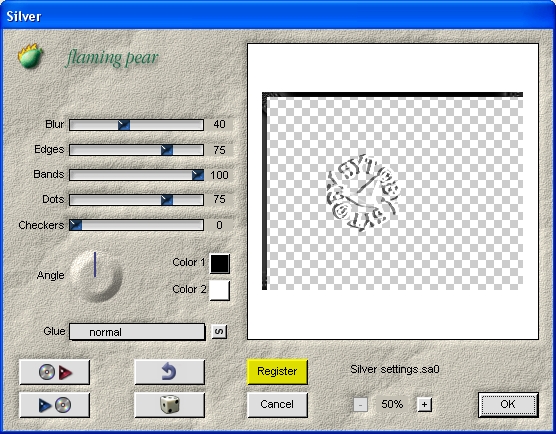Click the save settings disc button

(55, 405)
